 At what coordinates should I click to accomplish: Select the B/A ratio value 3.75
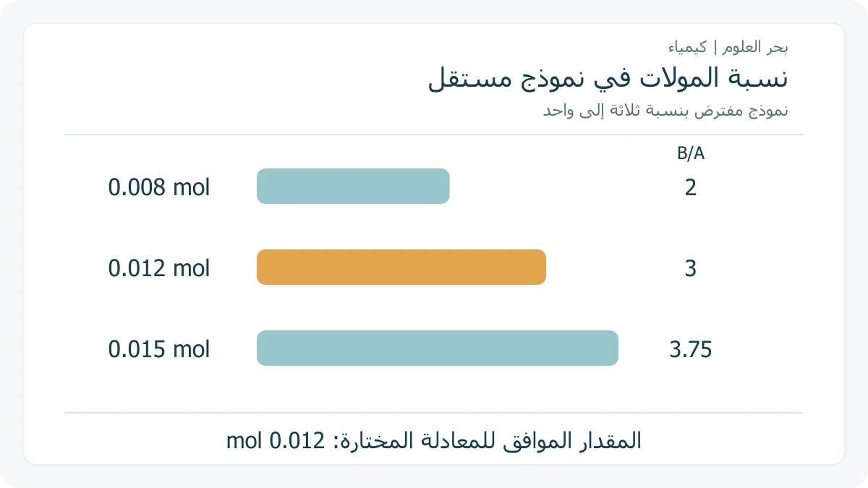(x=691, y=350)
